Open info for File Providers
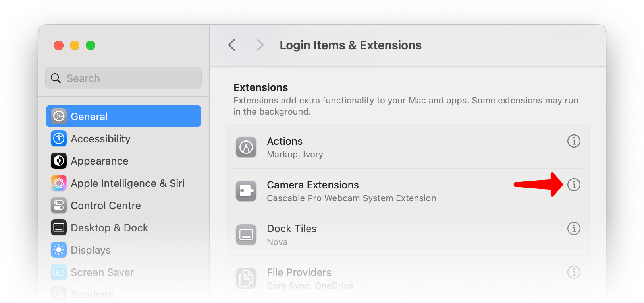 click(x=573, y=272)
